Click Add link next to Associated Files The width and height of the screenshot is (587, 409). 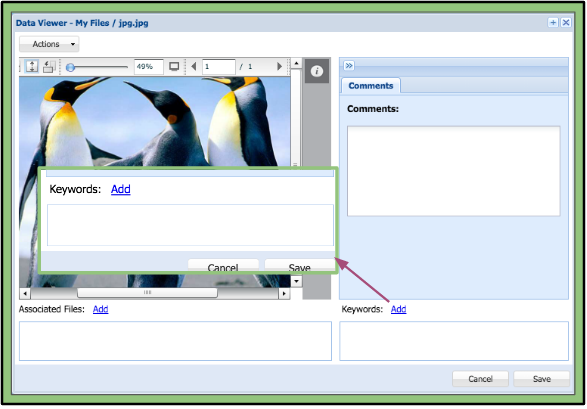coord(100,309)
